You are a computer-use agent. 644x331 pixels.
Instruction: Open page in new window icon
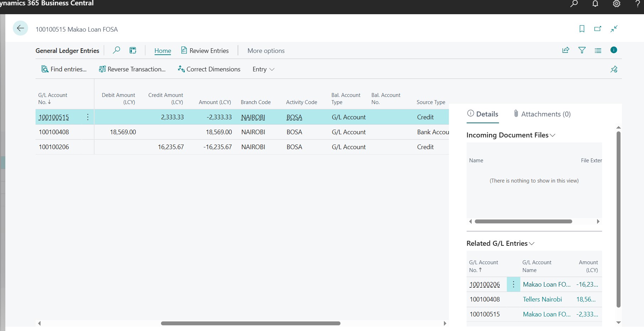(x=598, y=29)
